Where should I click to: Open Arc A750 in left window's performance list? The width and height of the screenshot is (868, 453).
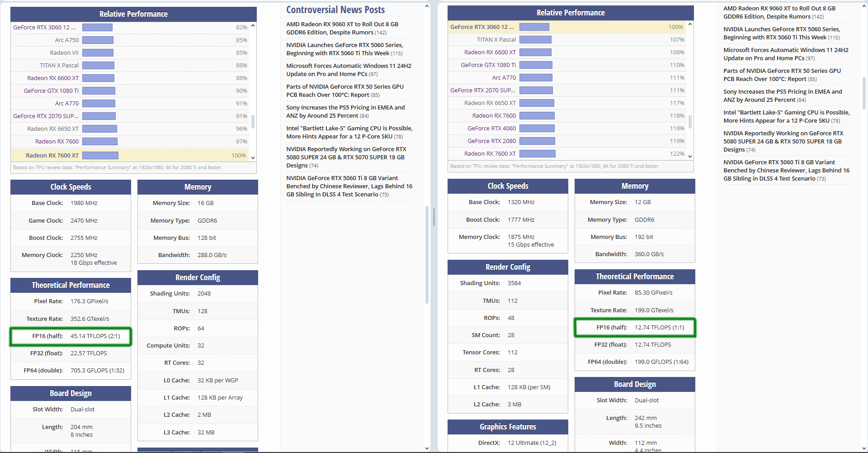click(x=67, y=40)
